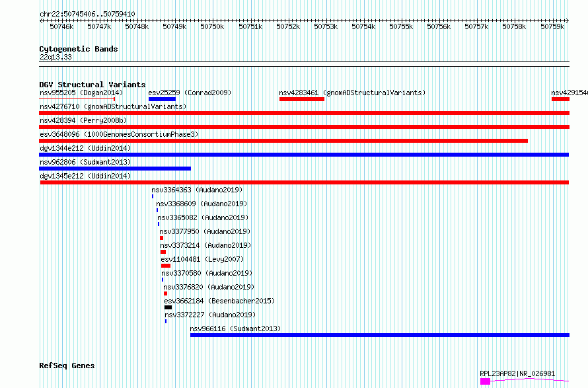Open the nsv966116 (Sudmant2013) label
588x388 pixels.
point(235,329)
